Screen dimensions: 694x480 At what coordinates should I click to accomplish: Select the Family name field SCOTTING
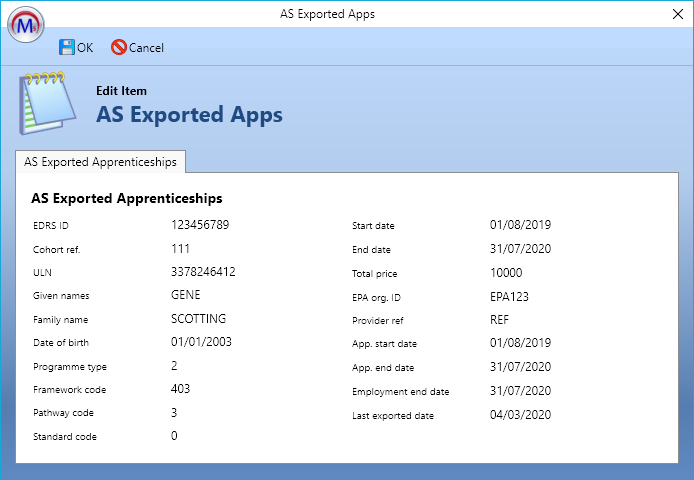coord(198,319)
